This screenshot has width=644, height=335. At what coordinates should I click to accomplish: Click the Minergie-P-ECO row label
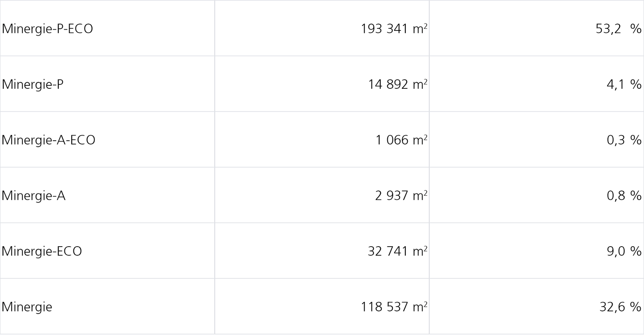[x=47, y=29]
